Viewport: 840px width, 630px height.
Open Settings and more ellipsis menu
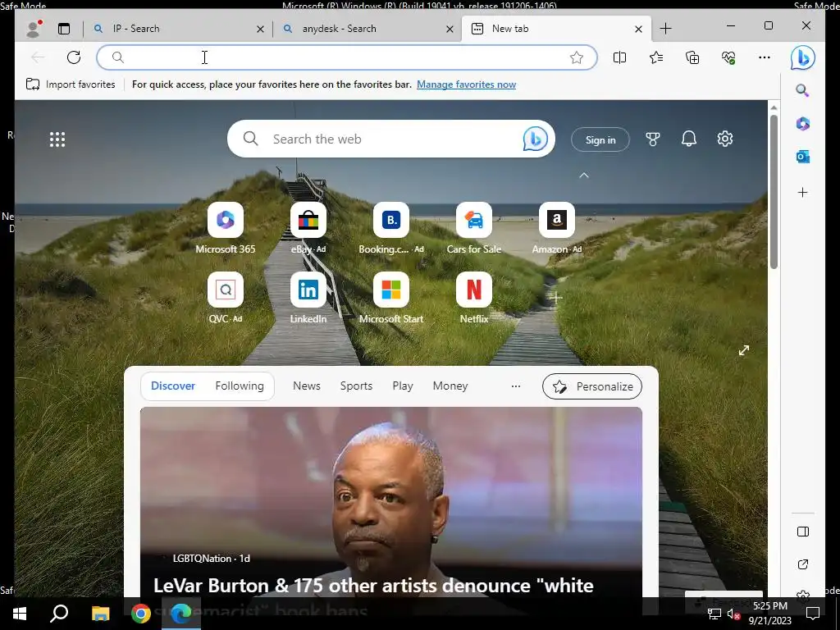765,57
